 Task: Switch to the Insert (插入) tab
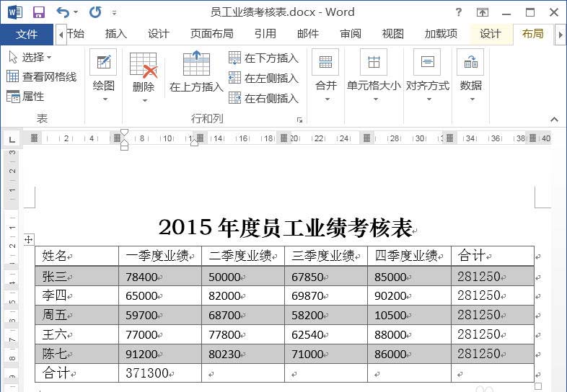pos(115,34)
